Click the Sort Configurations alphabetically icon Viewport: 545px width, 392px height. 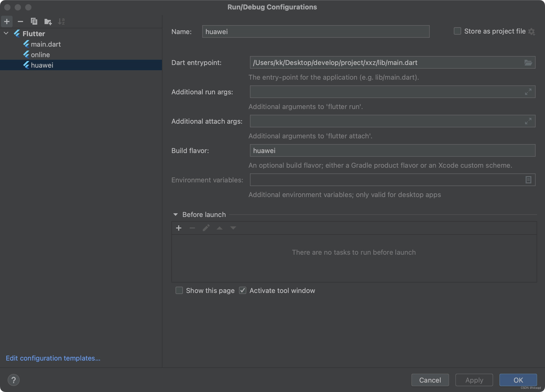click(61, 21)
